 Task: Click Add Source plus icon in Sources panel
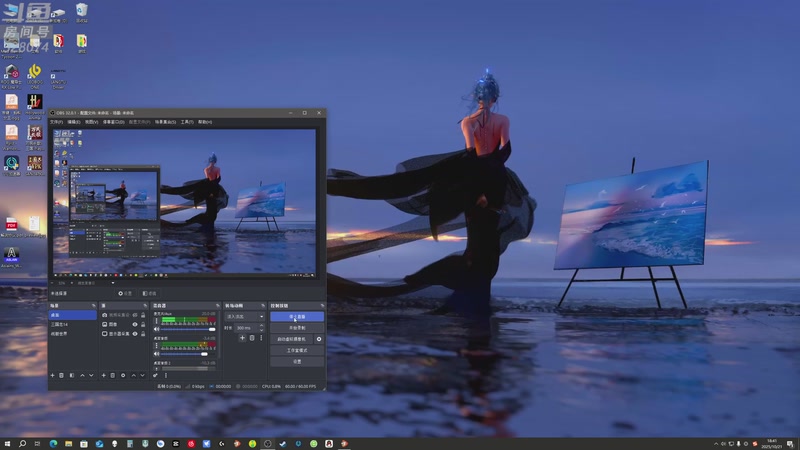(x=104, y=376)
